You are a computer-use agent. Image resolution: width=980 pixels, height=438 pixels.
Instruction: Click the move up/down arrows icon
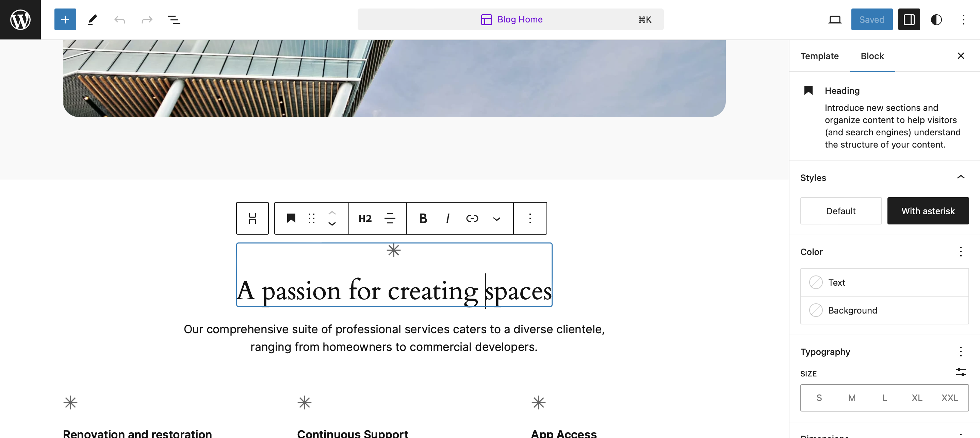[x=332, y=218]
